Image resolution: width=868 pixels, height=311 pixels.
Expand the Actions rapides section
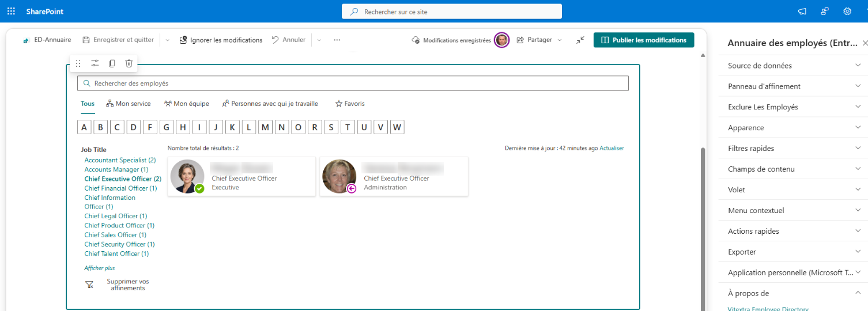794,232
